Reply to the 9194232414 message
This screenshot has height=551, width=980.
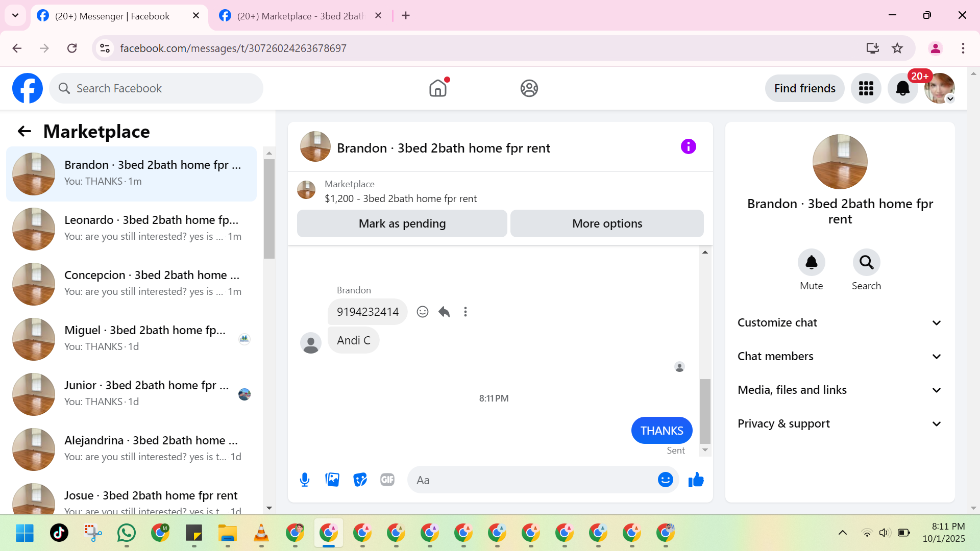pyautogui.click(x=444, y=312)
